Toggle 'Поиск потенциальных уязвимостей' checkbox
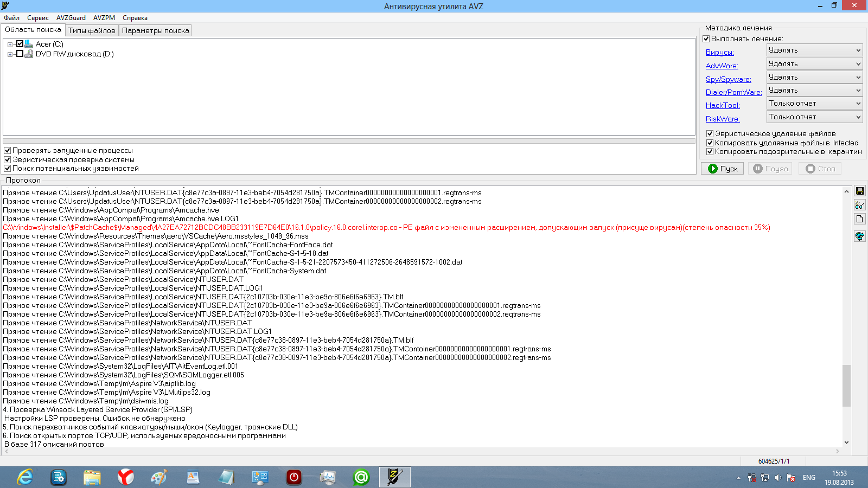 click(x=8, y=169)
